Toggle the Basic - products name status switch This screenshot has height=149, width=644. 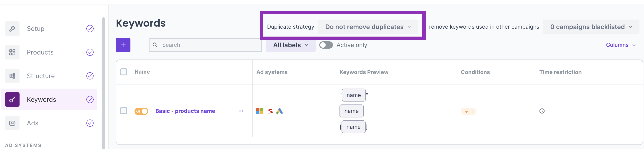pos(141,111)
